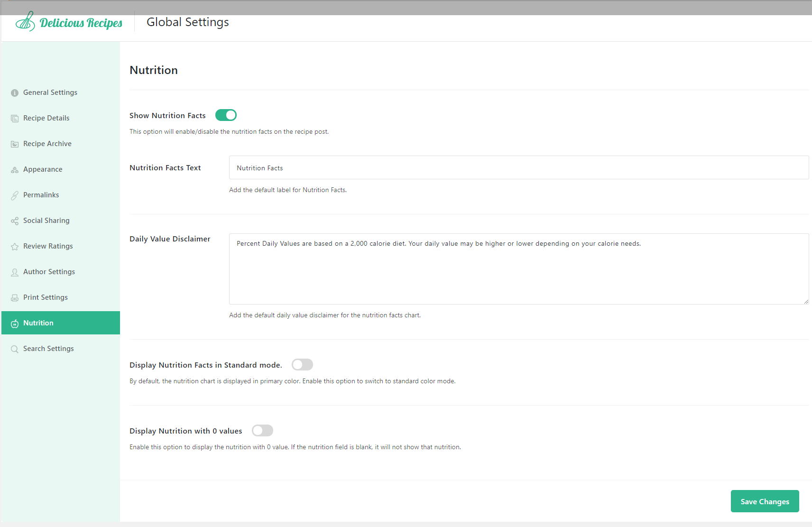812x527 pixels.
Task: Disable the Show Nutrition Facts toggle
Action: 226,115
